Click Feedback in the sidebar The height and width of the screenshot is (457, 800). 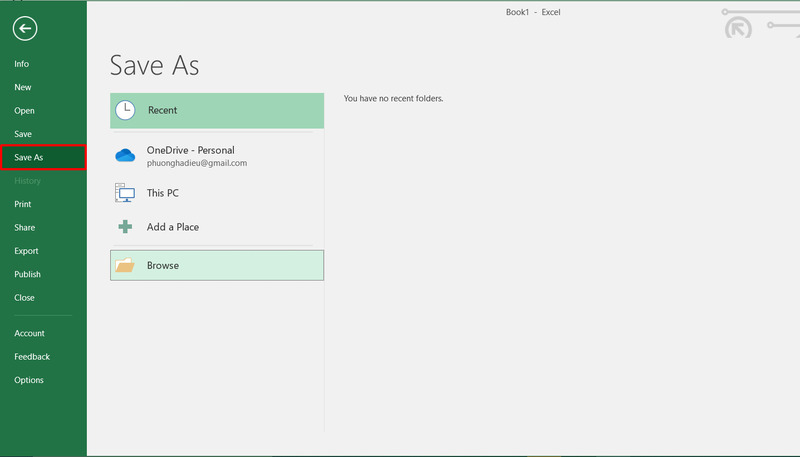point(32,356)
